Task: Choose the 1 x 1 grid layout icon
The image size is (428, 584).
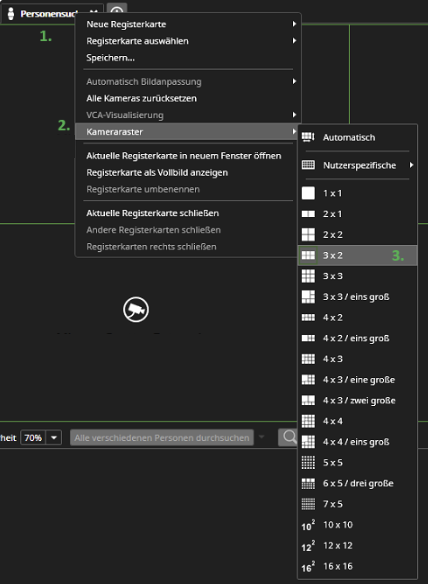Action: [308, 193]
